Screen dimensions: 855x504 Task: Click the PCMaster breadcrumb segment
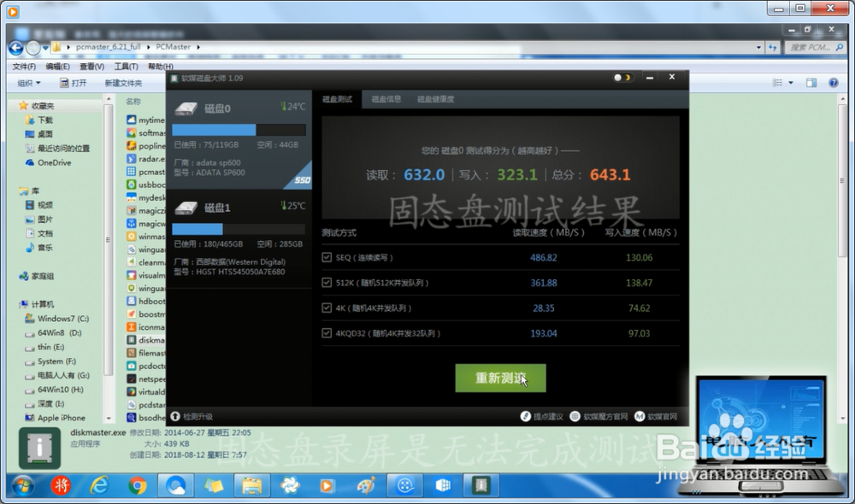pyautogui.click(x=173, y=47)
